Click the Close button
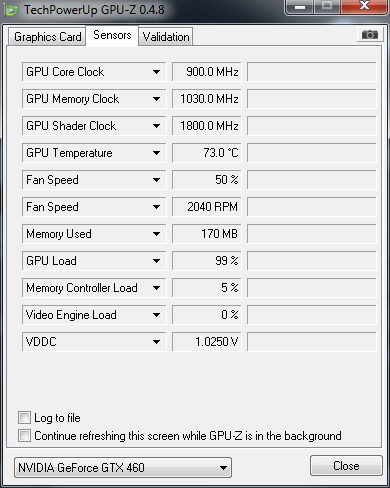Image resolution: width=390 pixels, height=488 pixels. (x=346, y=466)
